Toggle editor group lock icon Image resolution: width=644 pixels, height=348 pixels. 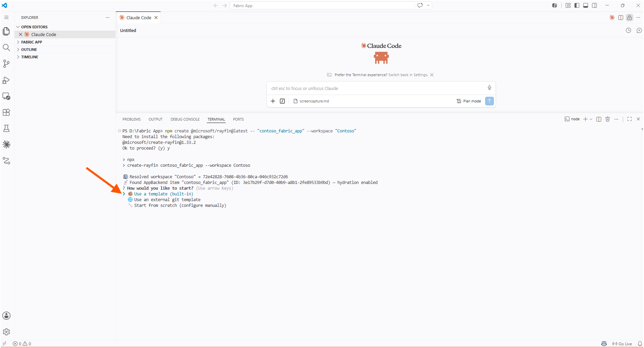(x=629, y=18)
